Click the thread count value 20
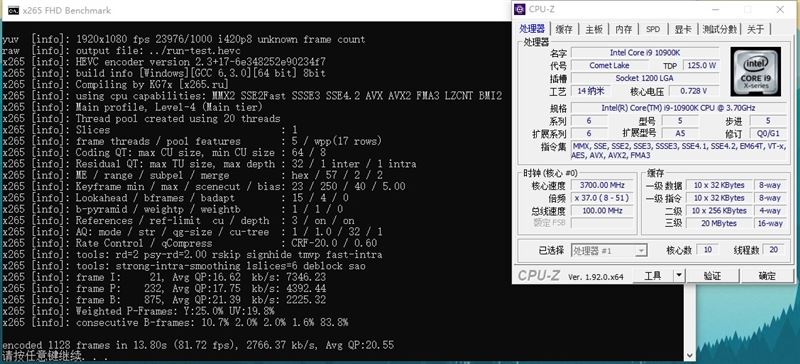 (773, 250)
